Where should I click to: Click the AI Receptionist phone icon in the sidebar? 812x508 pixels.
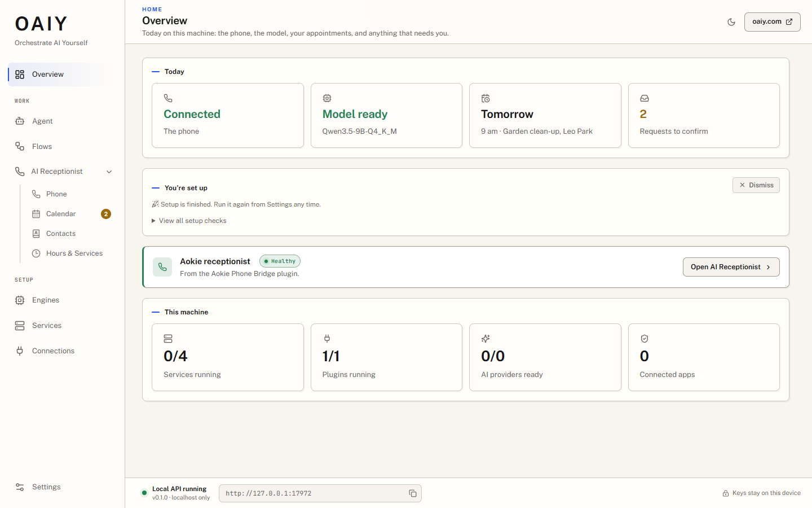click(20, 172)
